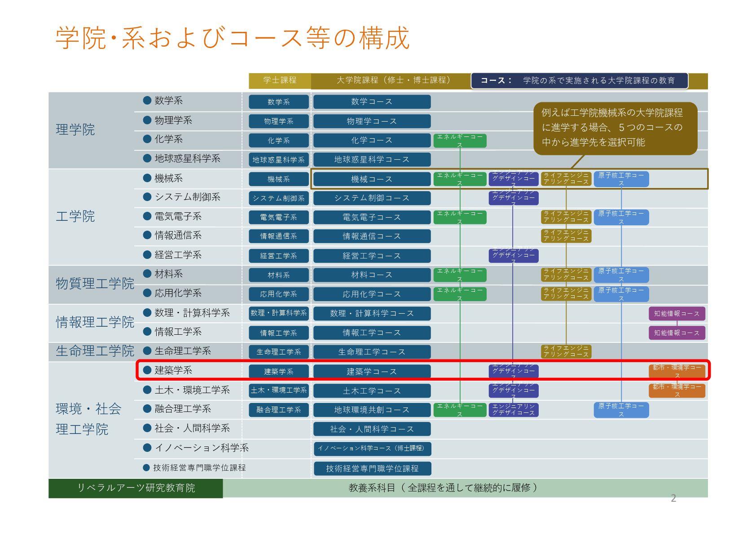This screenshot has height=534, width=756.
Task: Click the blue 技術経営専門職学位課程 box
Action: click(x=372, y=468)
